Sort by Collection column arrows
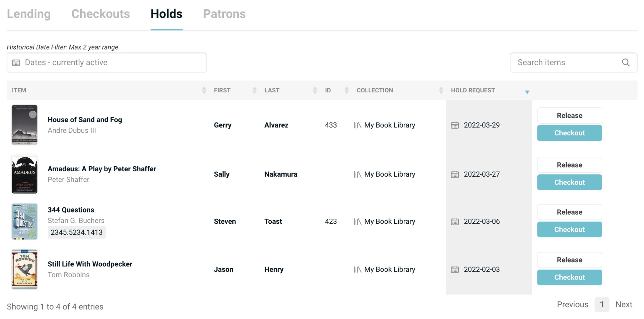The image size is (644, 319). [x=441, y=91]
